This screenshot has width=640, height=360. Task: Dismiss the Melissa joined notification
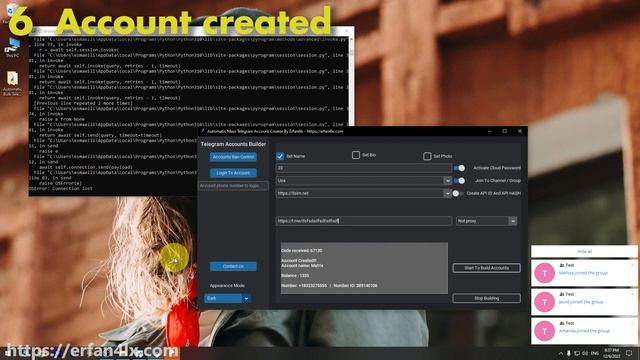[x=633, y=265]
